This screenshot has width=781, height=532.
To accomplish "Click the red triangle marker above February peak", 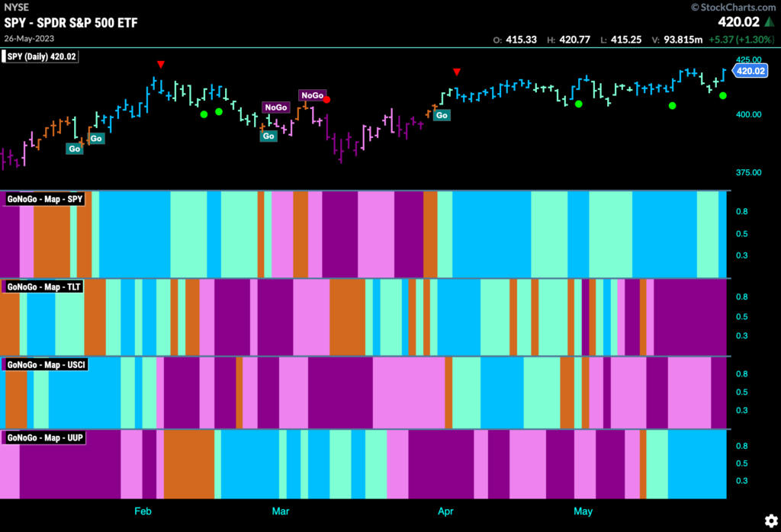I will (160, 64).
